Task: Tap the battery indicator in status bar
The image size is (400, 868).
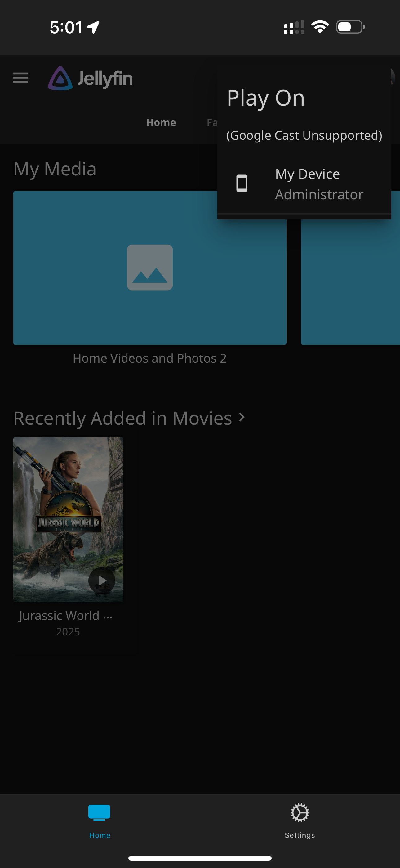Action: coord(350,27)
